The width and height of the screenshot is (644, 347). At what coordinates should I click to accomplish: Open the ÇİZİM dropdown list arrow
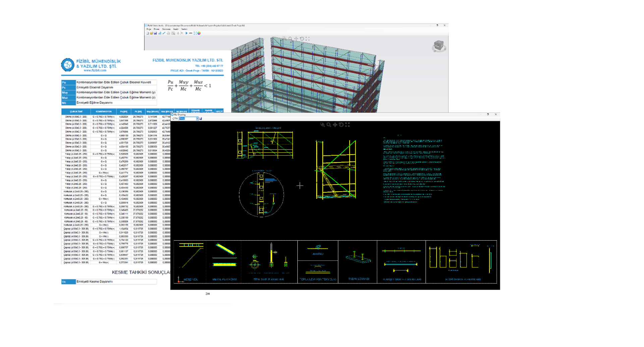(197, 118)
